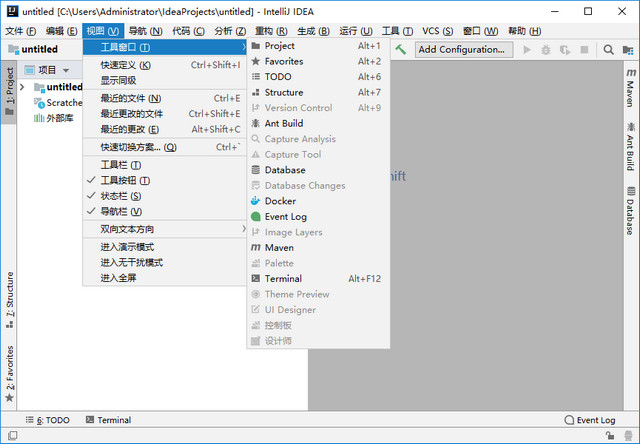The height and width of the screenshot is (444, 640).
Task: Open Event Log button in bottom bar
Action: [590, 420]
